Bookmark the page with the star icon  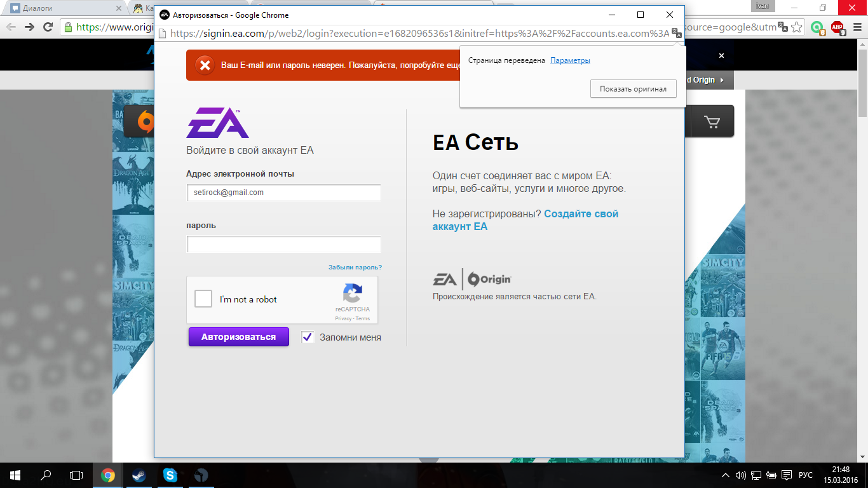pyautogui.click(x=797, y=27)
